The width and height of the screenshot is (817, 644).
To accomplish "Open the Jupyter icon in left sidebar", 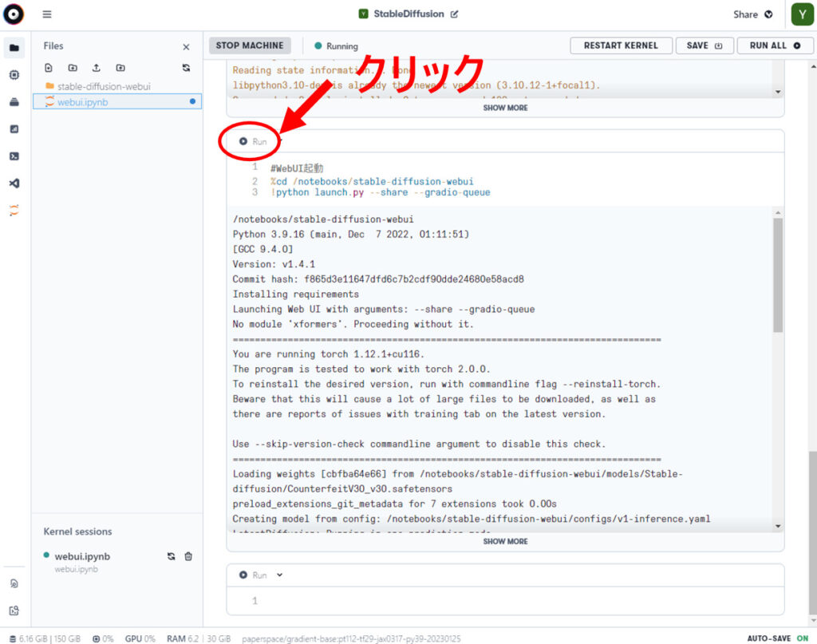I will coord(14,211).
